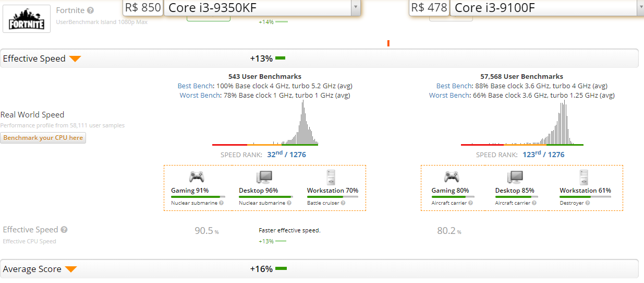Click the R$ 478 price tag
Screen dimensions: 644x283
[x=429, y=7]
